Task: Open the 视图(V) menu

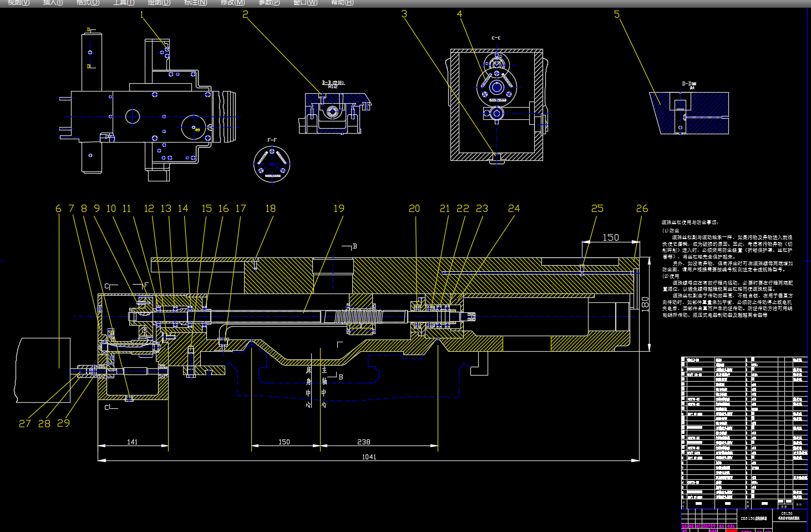Action: tap(18, 3)
